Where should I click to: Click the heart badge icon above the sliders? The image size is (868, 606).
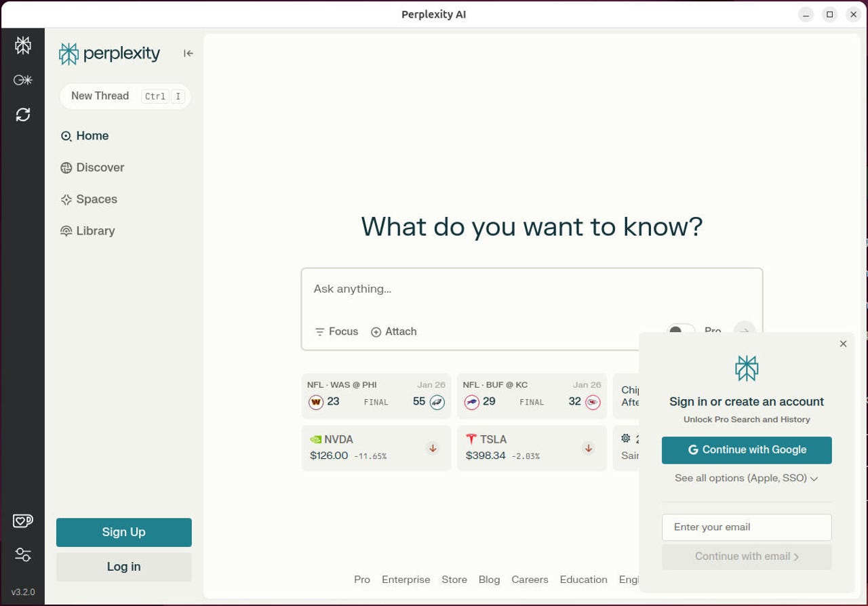(x=23, y=521)
